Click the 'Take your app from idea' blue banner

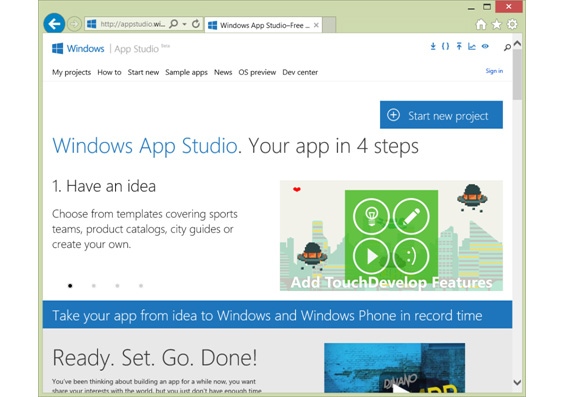coord(277,315)
